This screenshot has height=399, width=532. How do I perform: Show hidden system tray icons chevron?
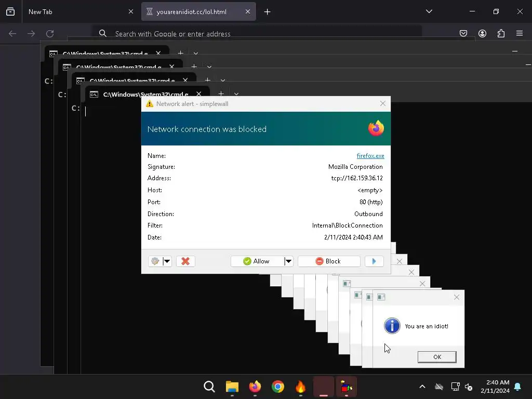coord(422,387)
